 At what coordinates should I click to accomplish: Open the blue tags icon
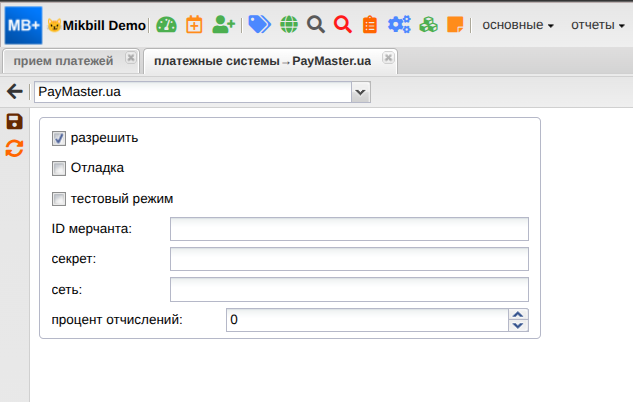259,25
